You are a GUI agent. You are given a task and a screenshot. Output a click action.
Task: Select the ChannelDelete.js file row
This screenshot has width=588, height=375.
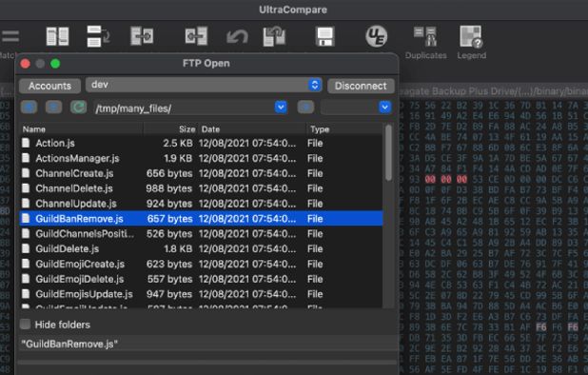[x=201, y=188]
